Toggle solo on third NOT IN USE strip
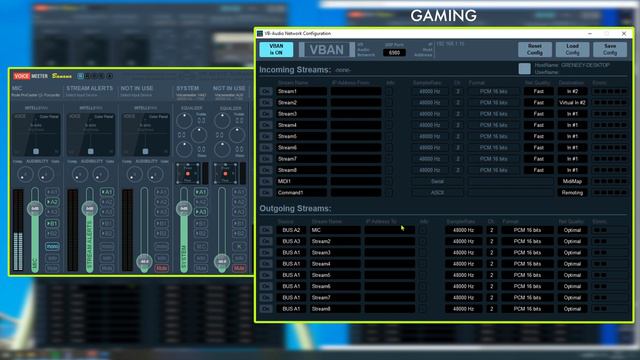640x360 pixels. click(x=161, y=258)
